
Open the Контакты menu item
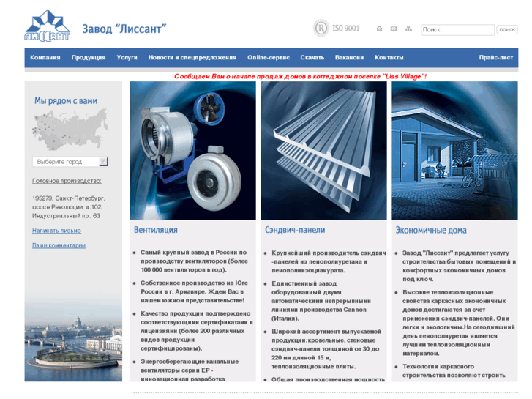[x=389, y=57]
